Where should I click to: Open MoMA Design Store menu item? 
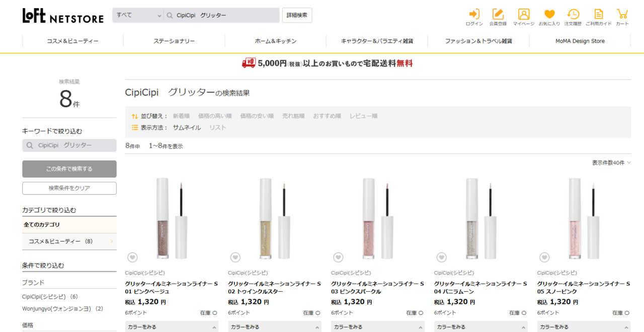580,41
